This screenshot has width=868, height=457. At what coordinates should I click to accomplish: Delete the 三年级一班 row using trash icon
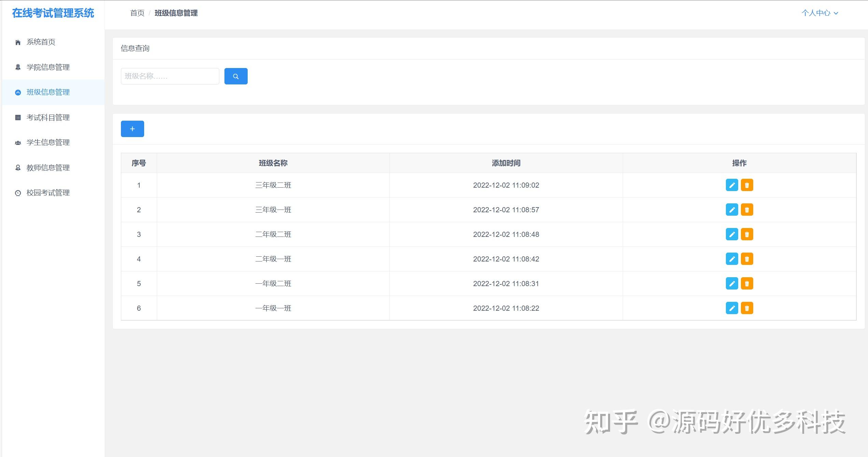point(747,210)
